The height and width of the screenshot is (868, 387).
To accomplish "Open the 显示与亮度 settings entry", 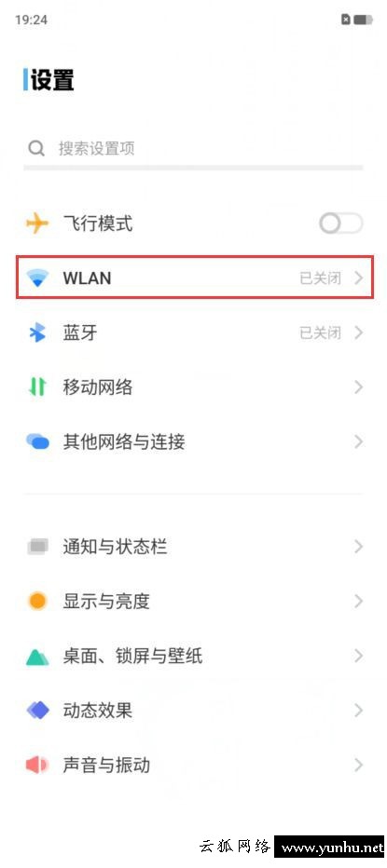I will [194, 602].
